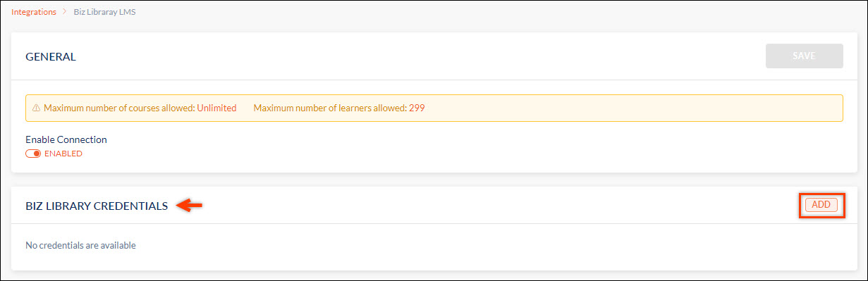This screenshot has width=868, height=281.
Task: Click empty area of the credentials panel
Action: 494,246
